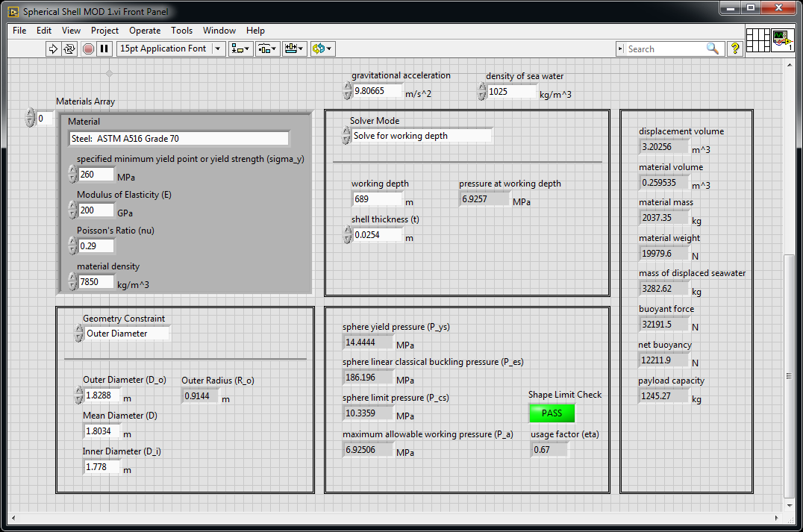Open the Operate menu
Screen dimensions: 803x532
pyautogui.click(x=145, y=31)
